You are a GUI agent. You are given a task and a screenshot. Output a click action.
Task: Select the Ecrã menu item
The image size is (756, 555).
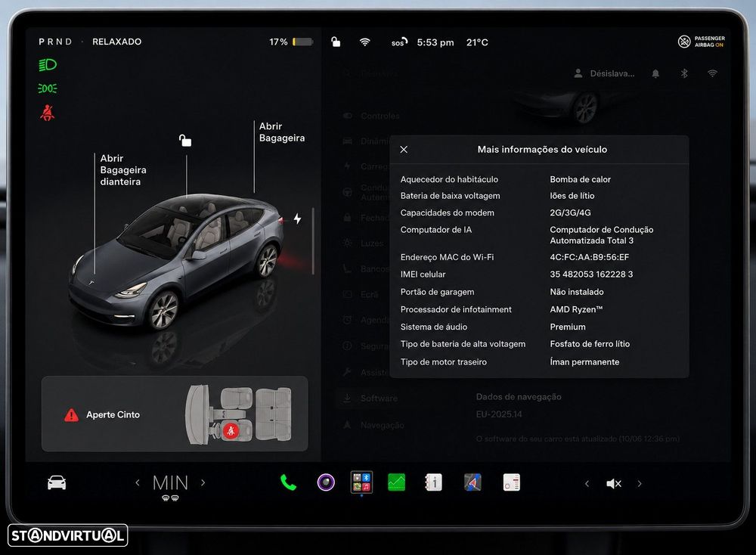click(361, 294)
